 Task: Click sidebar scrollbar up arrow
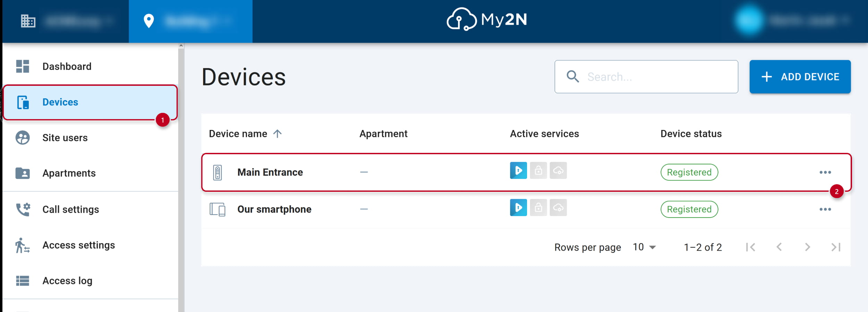coord(181,46)
